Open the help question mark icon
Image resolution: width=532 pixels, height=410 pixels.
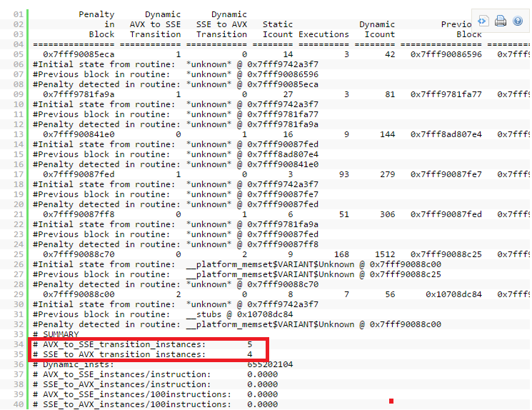(518, 21)
